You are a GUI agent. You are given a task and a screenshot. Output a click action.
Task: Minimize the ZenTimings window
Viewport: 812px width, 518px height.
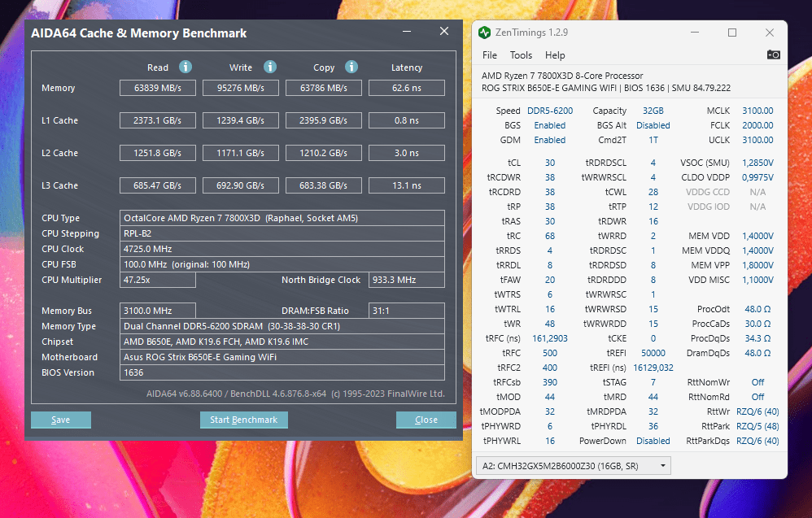pos(695,33)
